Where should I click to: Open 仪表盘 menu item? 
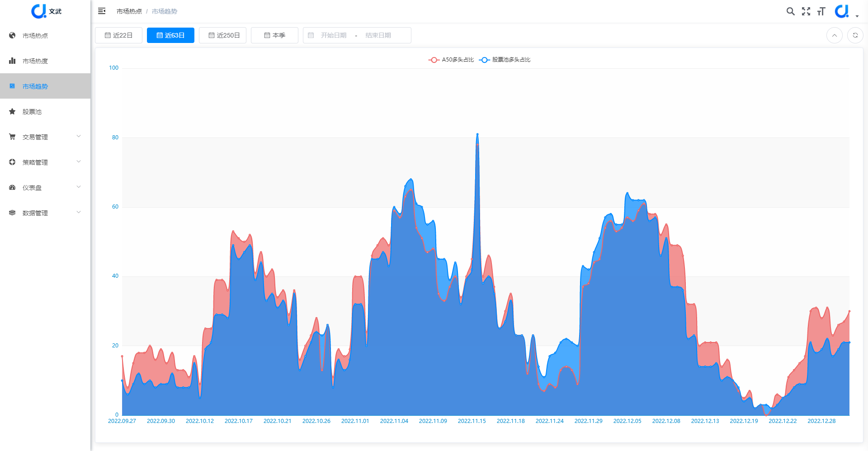45,187
